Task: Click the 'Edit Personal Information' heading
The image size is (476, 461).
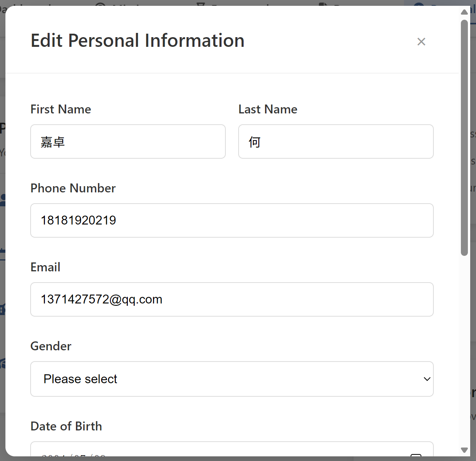Action: [x=137, y=41]
